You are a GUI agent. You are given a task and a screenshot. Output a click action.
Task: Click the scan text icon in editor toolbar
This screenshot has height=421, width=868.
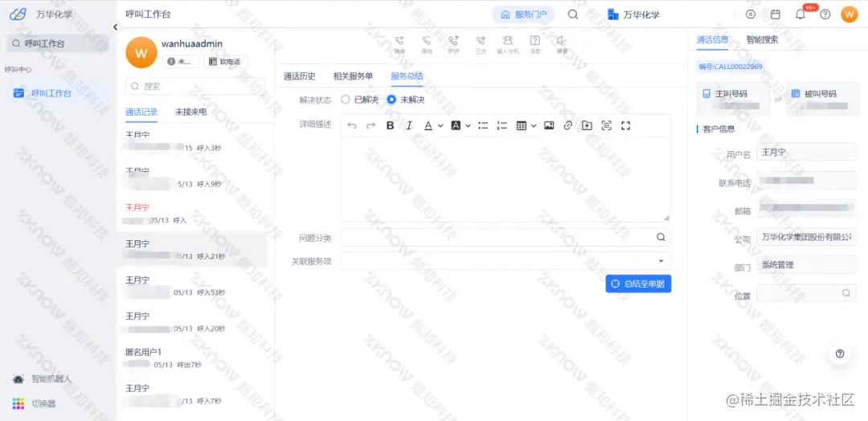click(x=606, y=125)
